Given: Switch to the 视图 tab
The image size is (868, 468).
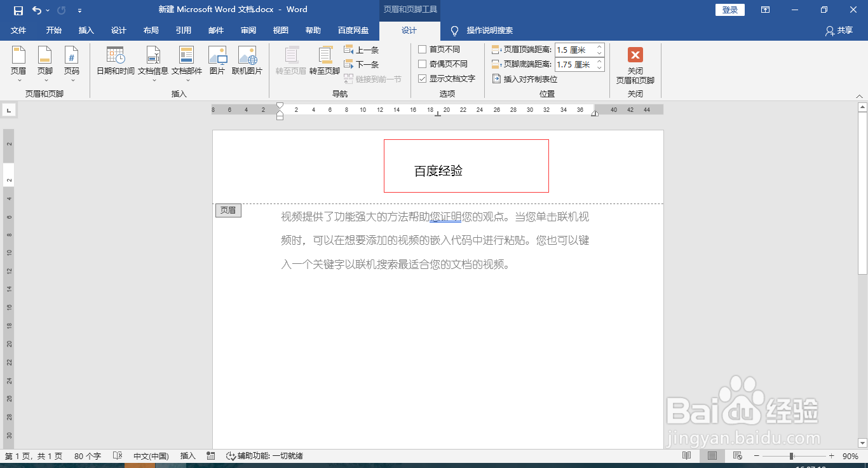Looking at the screenshot, I should point(281,31).
